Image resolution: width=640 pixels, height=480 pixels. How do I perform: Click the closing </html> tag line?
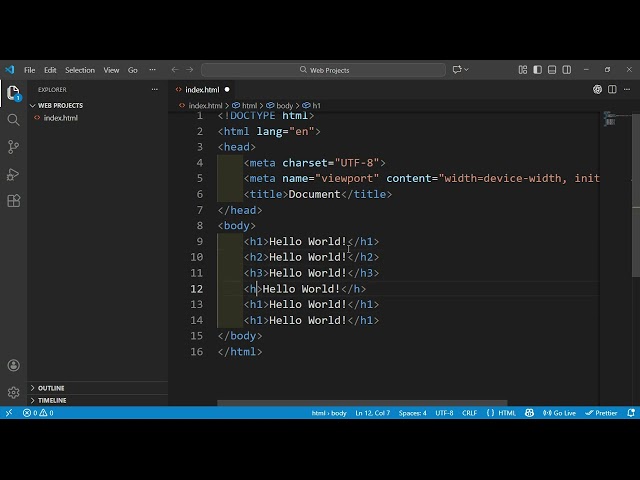pyautogui.click(x=240, y=351)
